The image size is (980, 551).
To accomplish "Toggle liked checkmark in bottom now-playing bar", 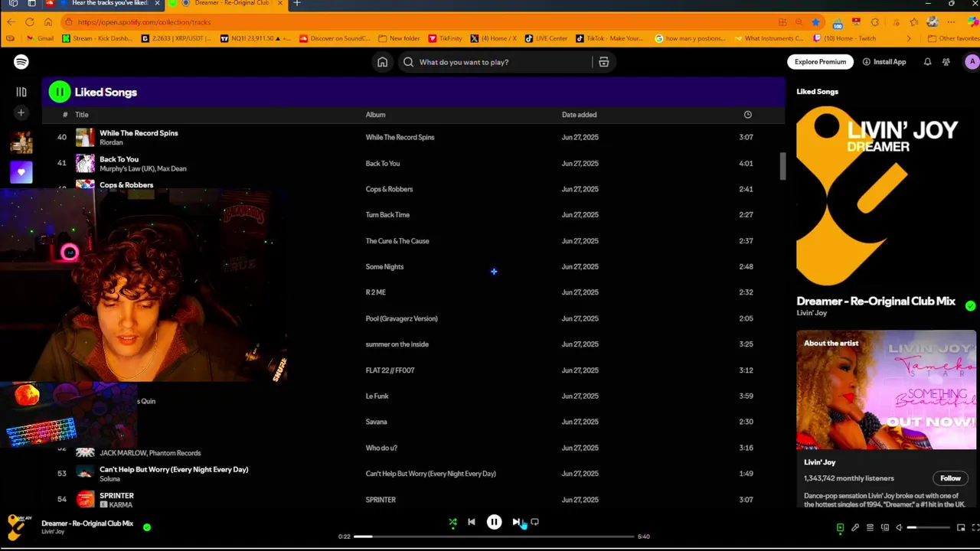I will point(147,527).
